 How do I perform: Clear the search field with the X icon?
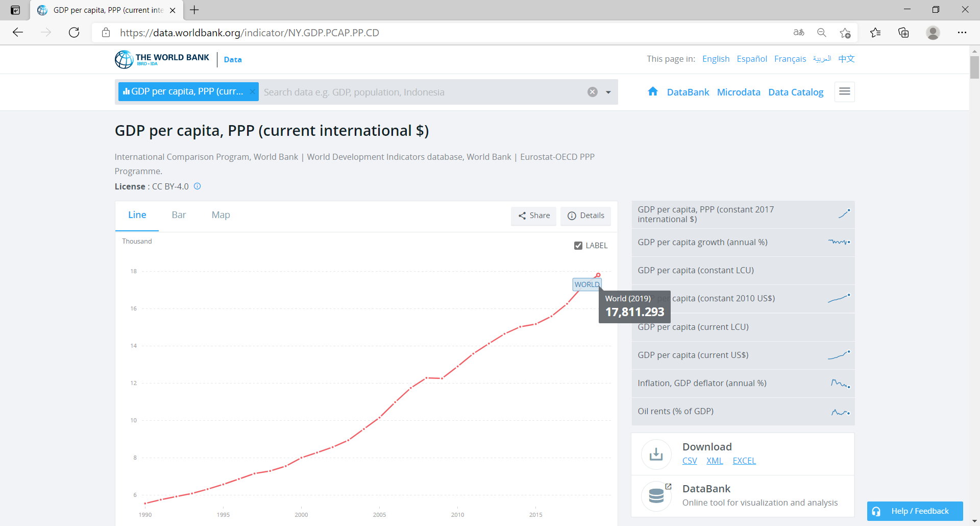pyautogui.click(x=592, y=92)
